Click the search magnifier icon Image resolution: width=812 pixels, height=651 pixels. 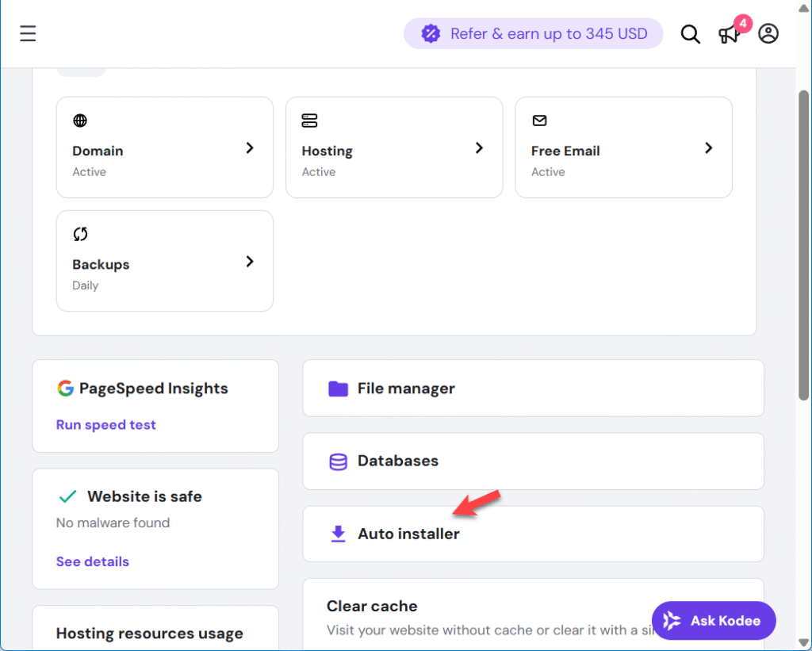tap(690, 34)
